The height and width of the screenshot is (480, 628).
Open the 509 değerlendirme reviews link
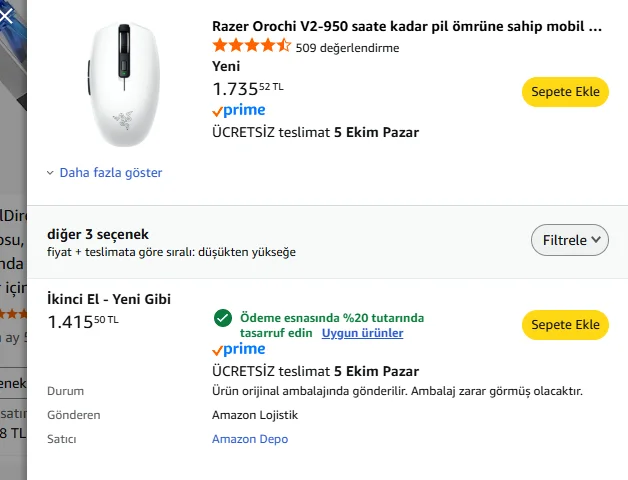347,47
